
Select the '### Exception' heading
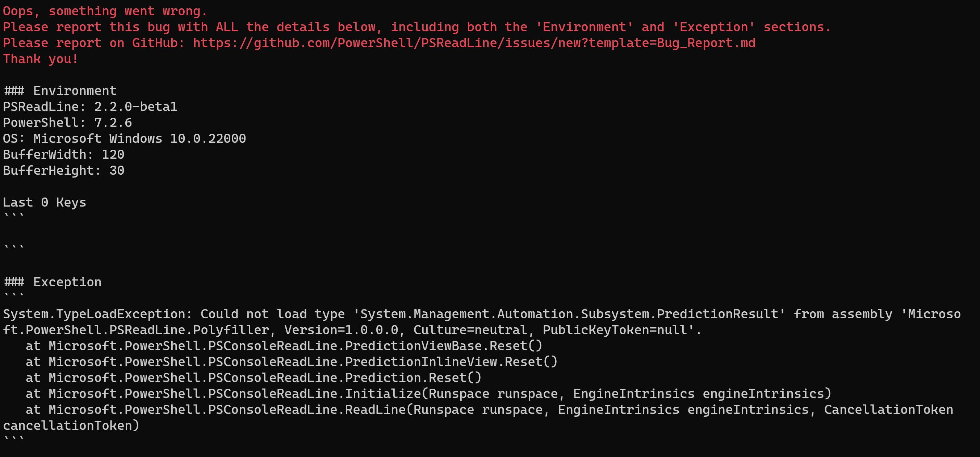pos(52,282)
